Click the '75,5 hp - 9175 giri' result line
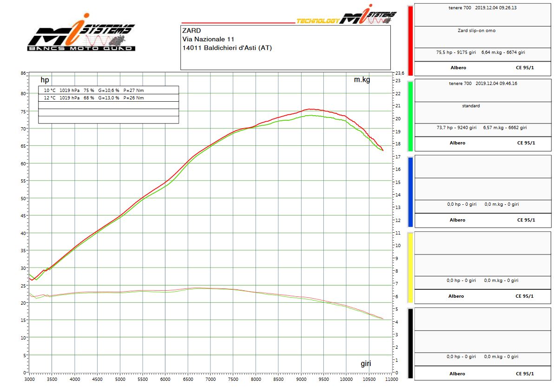Viewport: 558px width, 392px height. point(480,52)
